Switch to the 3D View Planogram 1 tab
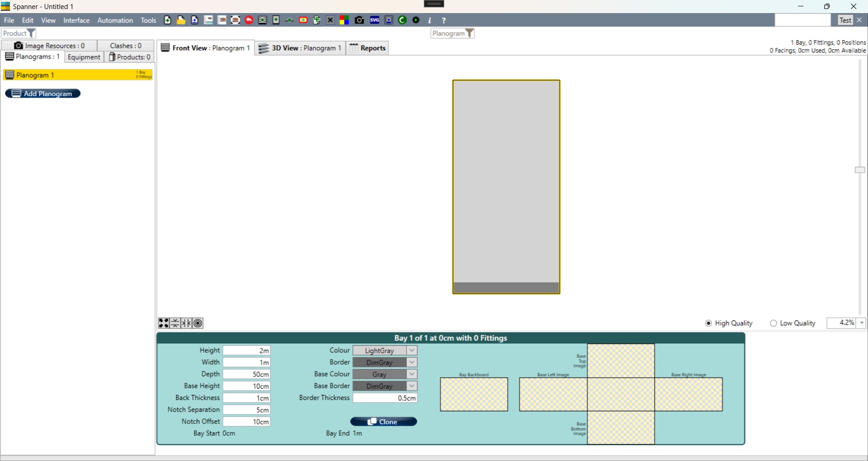This screenshot has height=461, width=868. 300,48
